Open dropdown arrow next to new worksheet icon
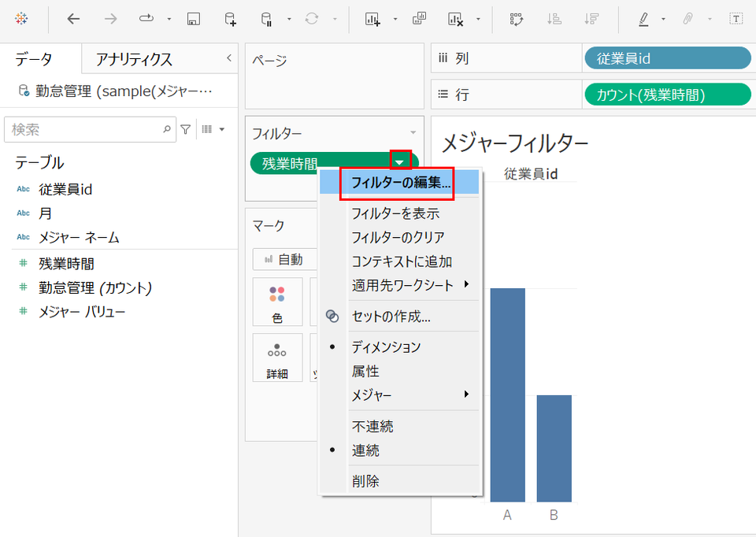Viewport: 756px width, 537px height. (x=395, y=19)
